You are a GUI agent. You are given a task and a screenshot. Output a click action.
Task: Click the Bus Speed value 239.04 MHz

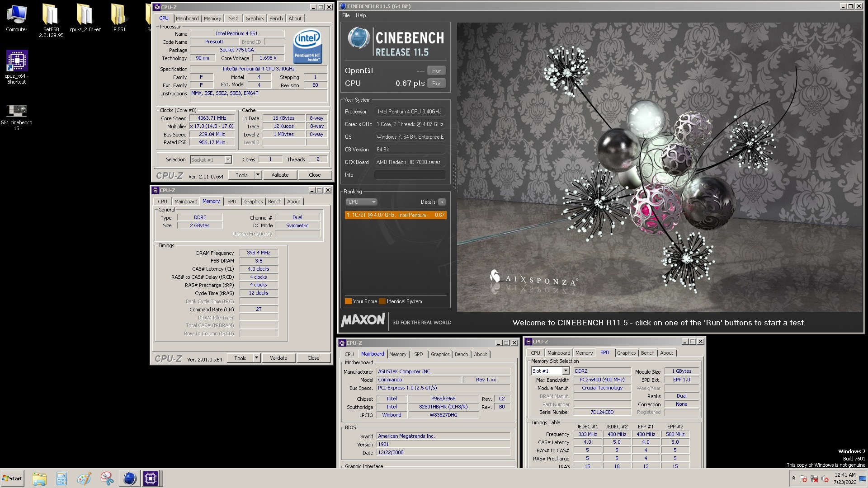[x=212, y=135]
